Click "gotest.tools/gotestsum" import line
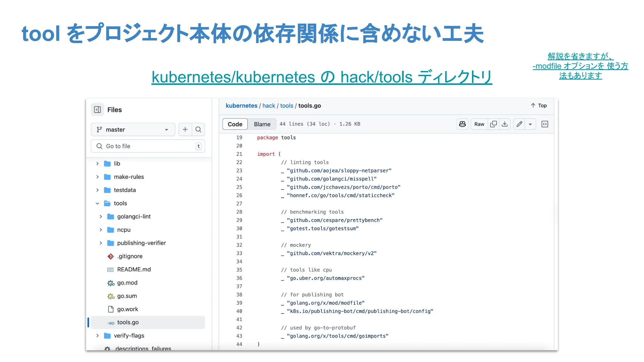The image size is (644, 362). (320, 228)
